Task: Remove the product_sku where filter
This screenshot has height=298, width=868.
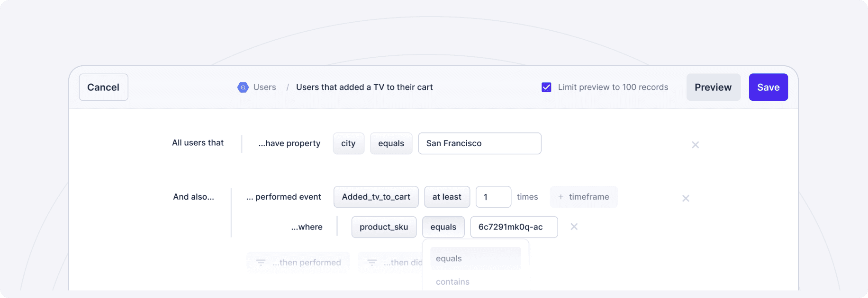Action: pyautogui.click(x=574, y=227)
